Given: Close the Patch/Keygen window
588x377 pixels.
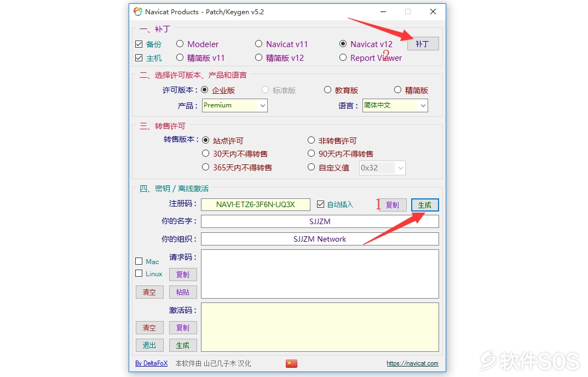Looking at the screenshot, I should (433, 12).
